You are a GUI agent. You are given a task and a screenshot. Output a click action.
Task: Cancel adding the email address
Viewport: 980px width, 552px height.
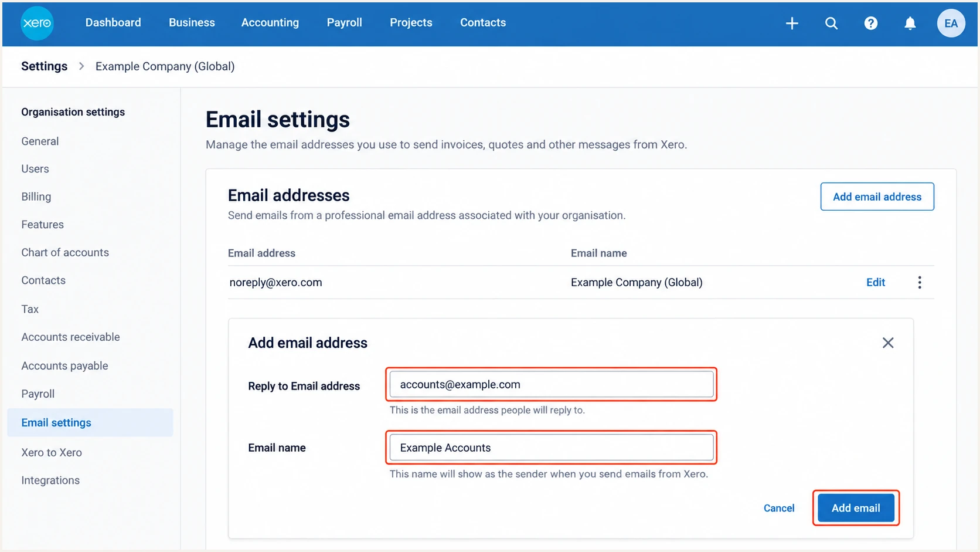[779, 508]
